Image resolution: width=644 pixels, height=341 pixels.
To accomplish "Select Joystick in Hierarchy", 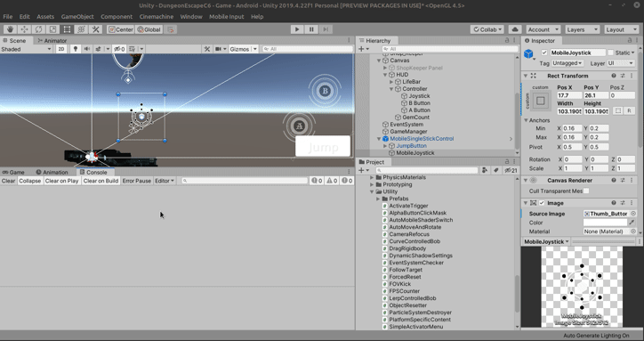I will click(x=419, y=96).
